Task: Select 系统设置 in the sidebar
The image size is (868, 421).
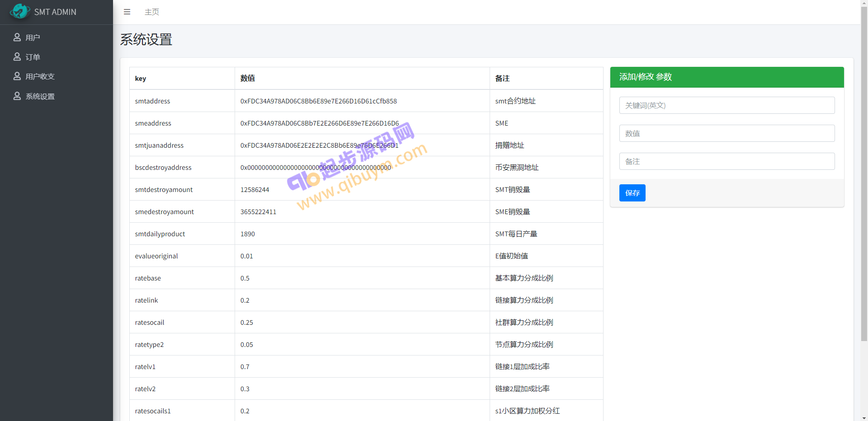Action: 40,96
